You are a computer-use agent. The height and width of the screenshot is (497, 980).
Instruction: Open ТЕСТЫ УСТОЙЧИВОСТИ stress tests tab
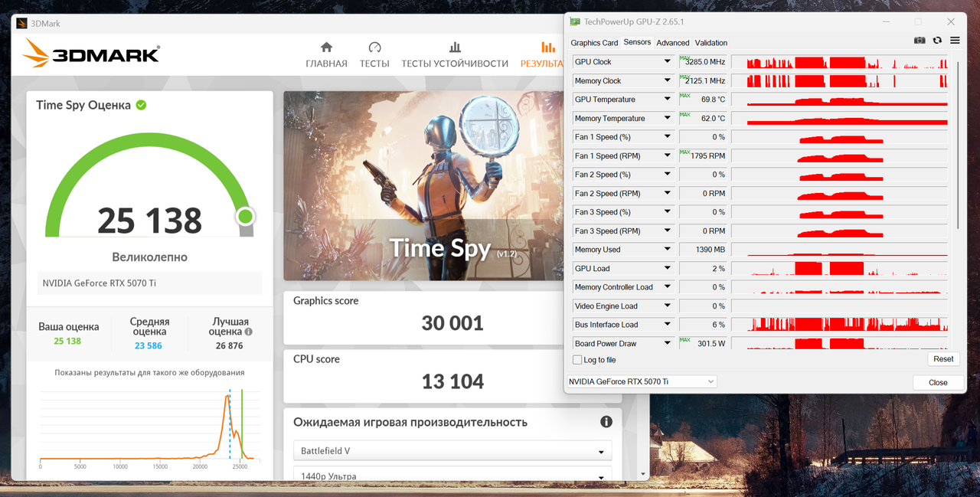click(455, 56)
